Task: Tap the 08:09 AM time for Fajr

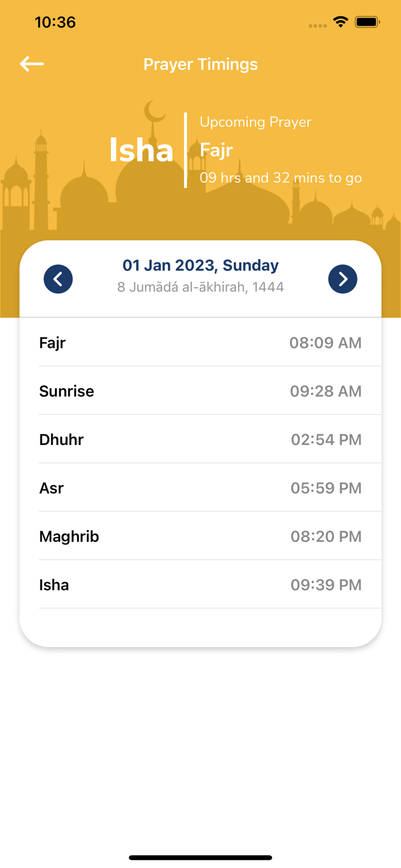Action: click(326, 343)
